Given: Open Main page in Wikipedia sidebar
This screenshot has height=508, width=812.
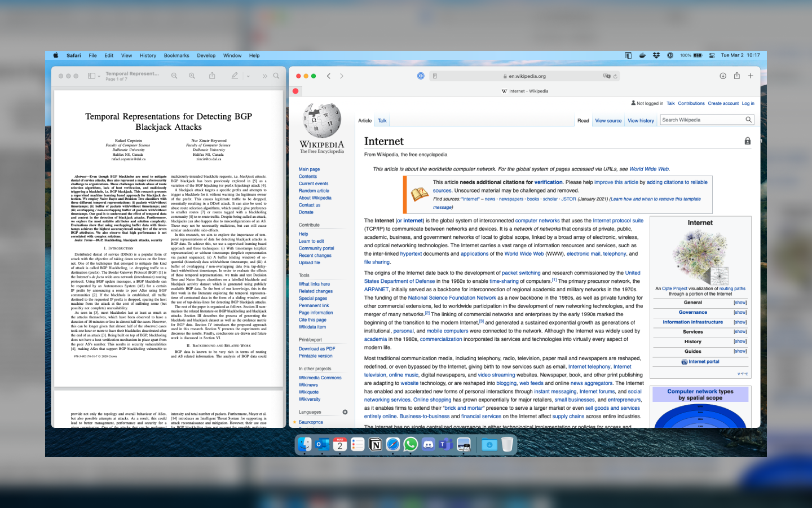Looking at the screenshot, I should pyautogui.click(x=309, y=169).
